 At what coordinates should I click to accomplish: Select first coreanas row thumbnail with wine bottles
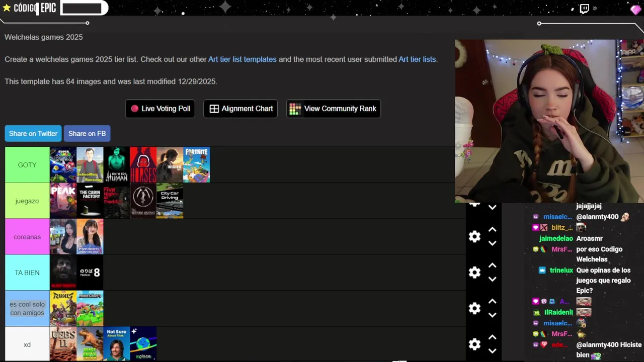click(63, 237)
